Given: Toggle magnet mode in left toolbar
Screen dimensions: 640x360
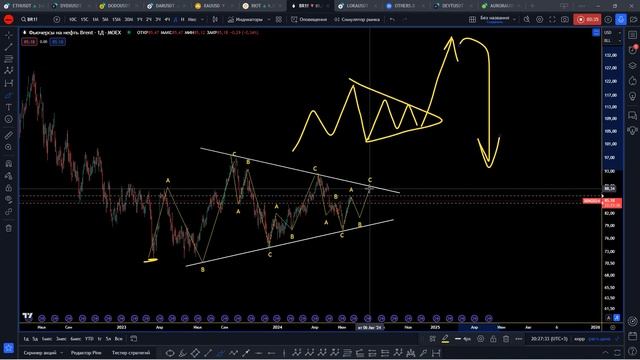Looking at the screenshot, I should 9,164.
